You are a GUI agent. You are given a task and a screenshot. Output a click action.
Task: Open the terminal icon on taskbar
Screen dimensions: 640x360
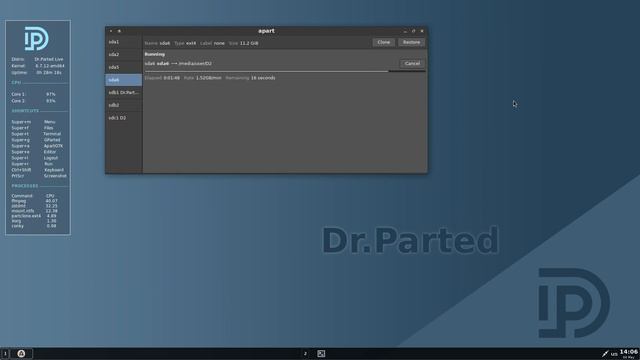point(321,354)
